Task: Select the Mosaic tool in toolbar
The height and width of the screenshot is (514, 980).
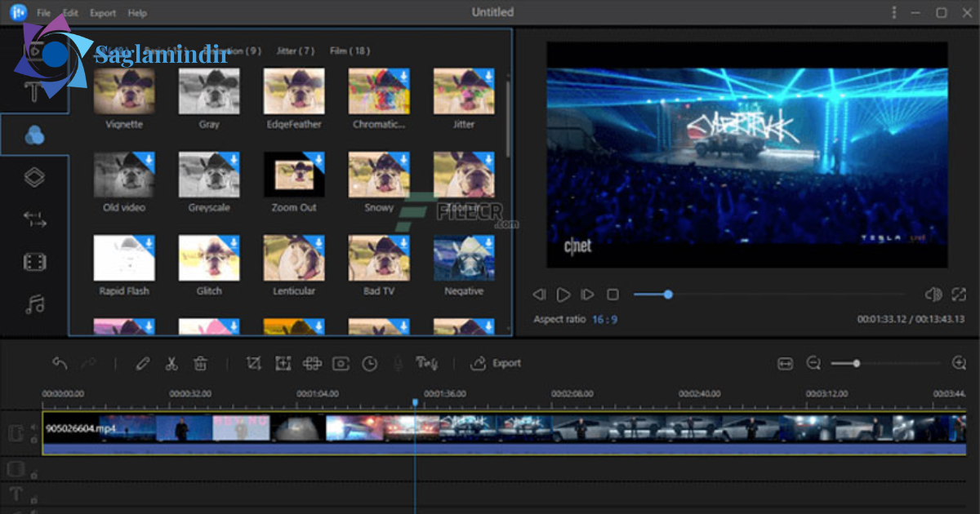Action: 312,363
